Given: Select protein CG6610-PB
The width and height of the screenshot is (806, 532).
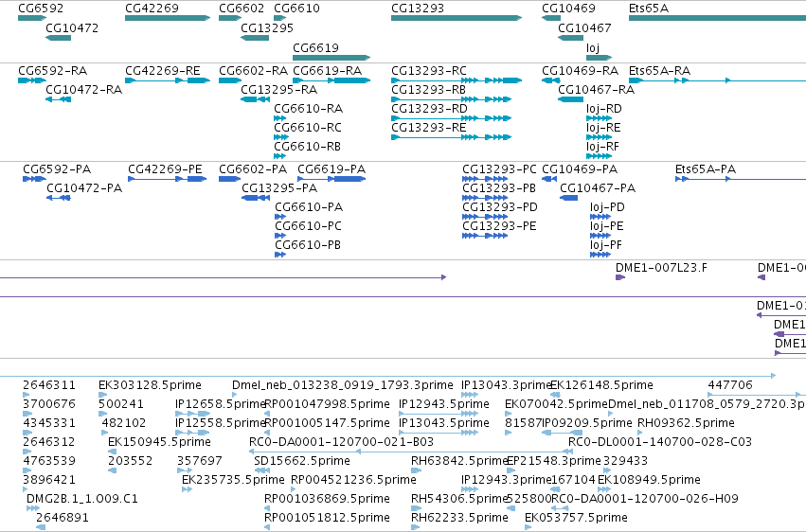Looking at the screenshot, I should (308, 245).
